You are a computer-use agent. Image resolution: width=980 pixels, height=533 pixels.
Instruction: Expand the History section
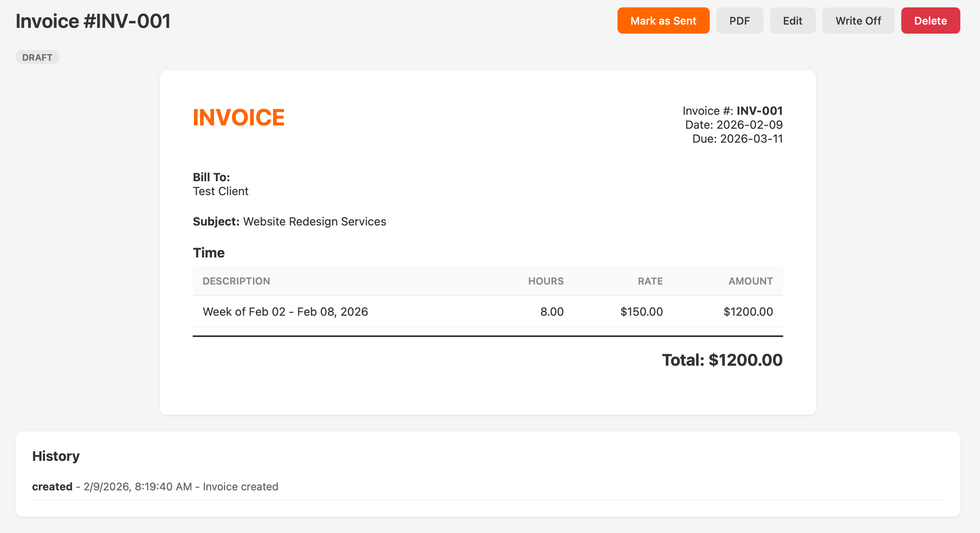click(56, 456)
